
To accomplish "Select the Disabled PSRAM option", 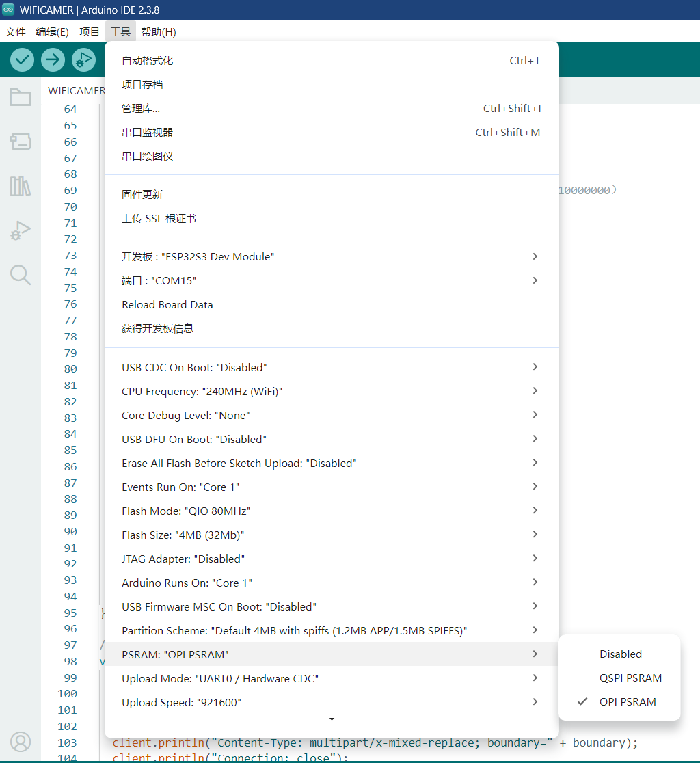I will (x=620, y=654).
